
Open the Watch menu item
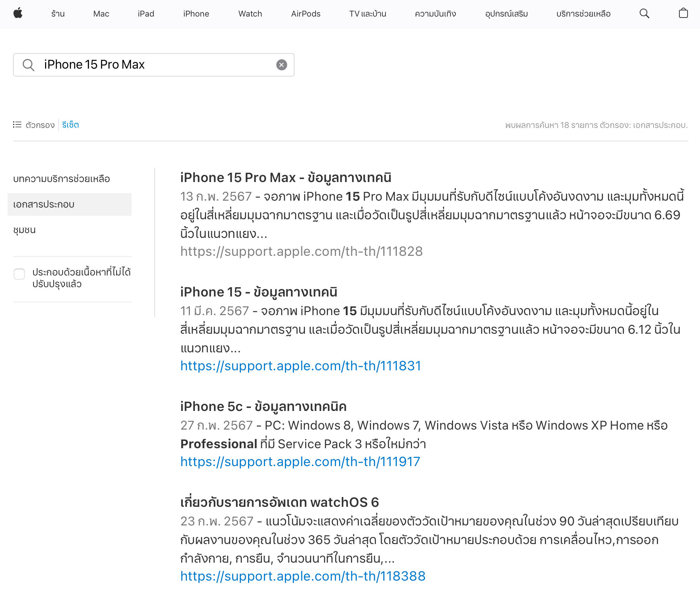[x=250, y=14]
